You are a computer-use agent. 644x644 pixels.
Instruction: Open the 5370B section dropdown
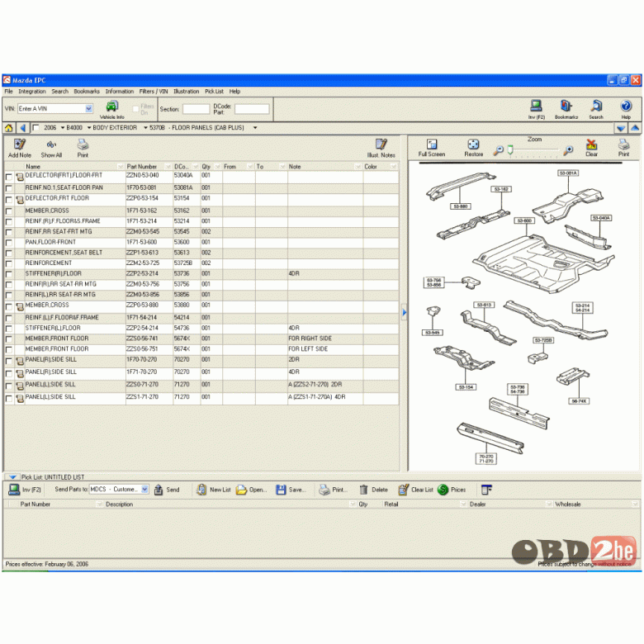pyautogui.click(x=146, y=128)
